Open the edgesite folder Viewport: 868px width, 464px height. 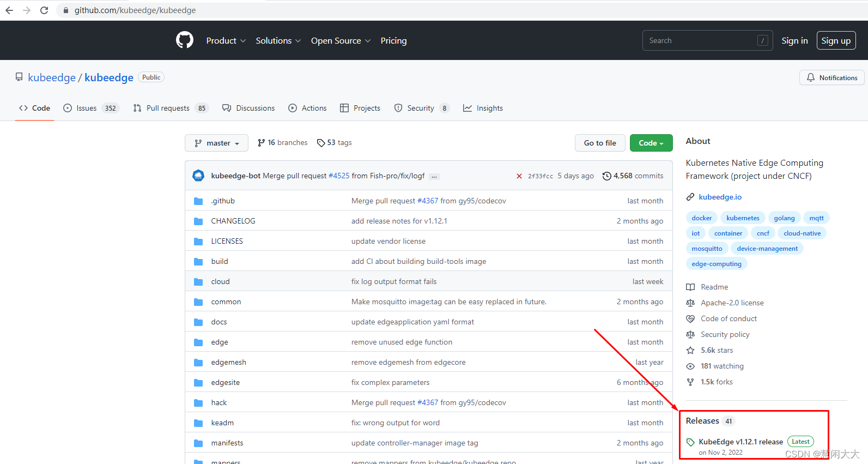225,383
